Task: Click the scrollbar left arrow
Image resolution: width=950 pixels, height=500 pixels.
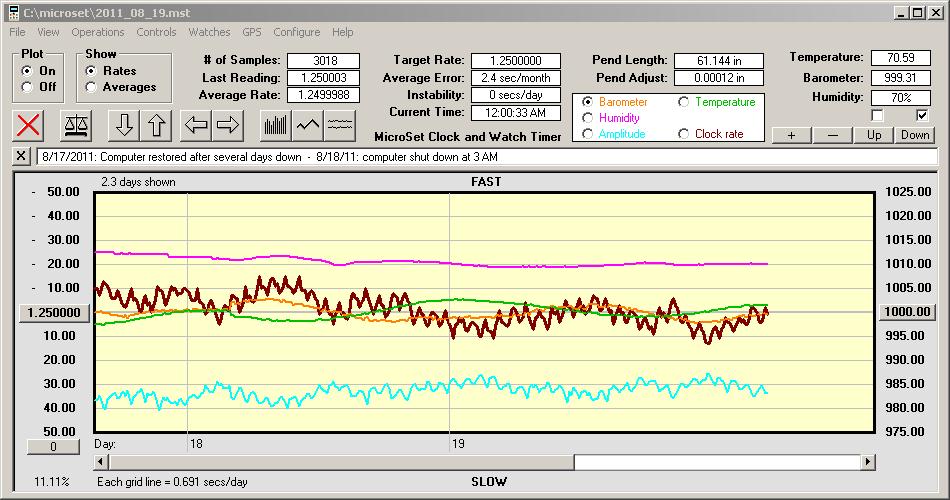Action: click(102, 462)
